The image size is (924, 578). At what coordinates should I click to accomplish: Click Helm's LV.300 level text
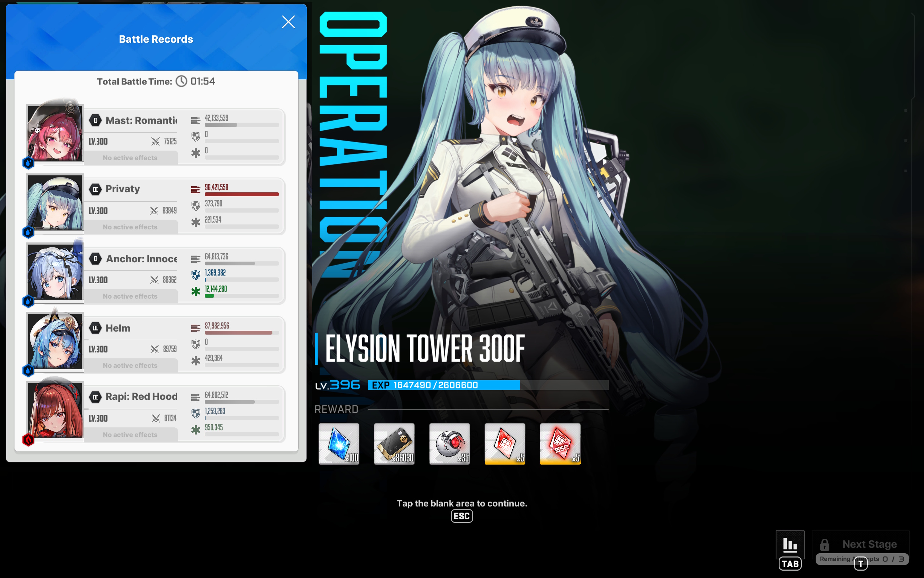point(98,349)
